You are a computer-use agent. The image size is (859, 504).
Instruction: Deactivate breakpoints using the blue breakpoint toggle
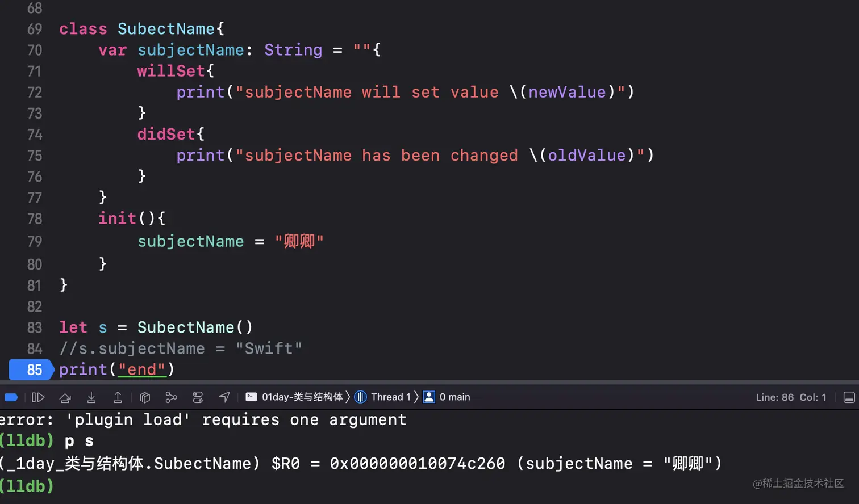pyautogui.click(x=11, y=397)
